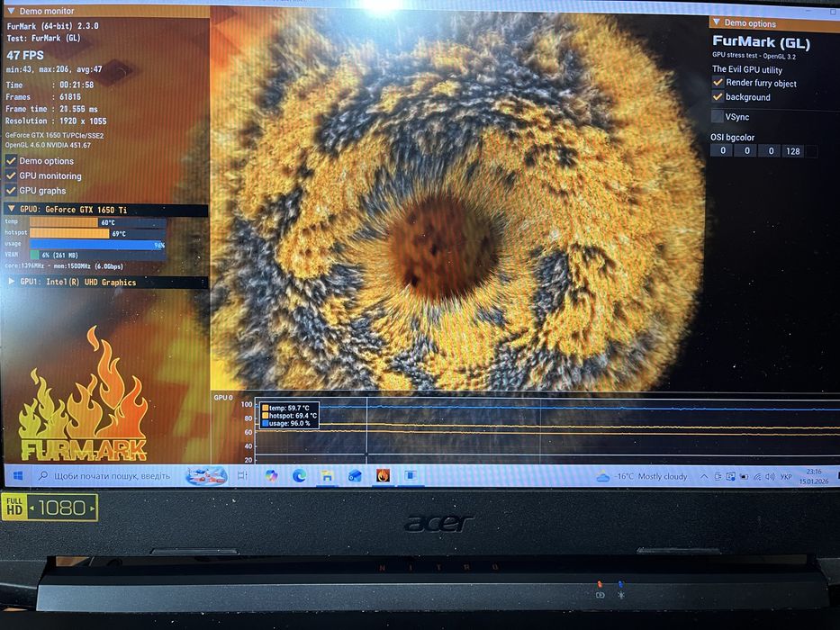The height and width of the screenshot is (630, 840).
Task: Collapse GPU0 GeForce GTX 1650 Ti section
Action: click(11, 209)
